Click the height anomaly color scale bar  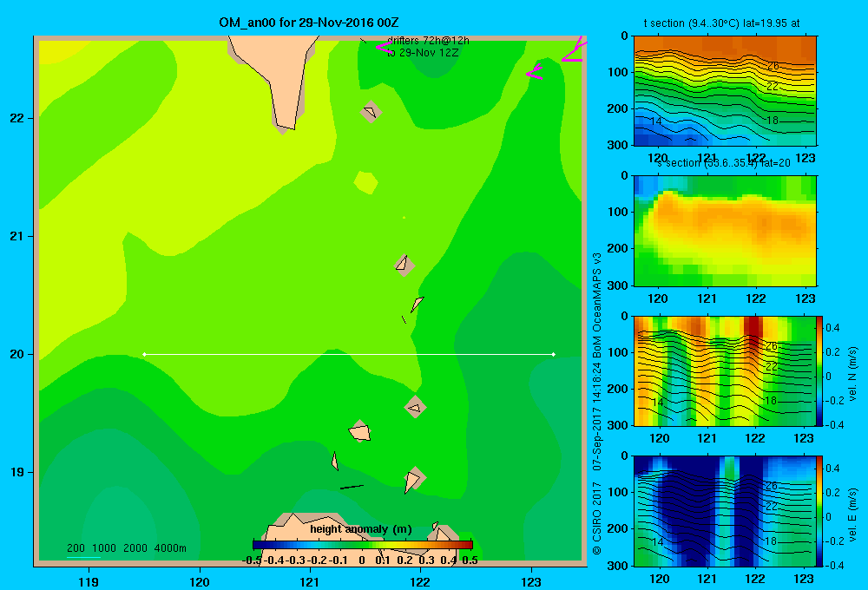pyautogui.click(x=363, y=545)
